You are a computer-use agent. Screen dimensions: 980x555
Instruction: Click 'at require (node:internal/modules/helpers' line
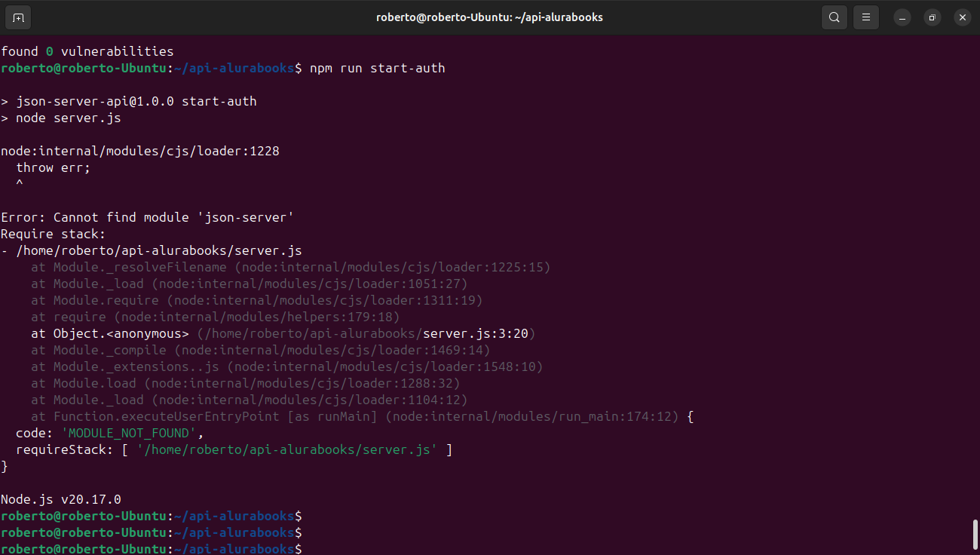[x=216, y=317]
